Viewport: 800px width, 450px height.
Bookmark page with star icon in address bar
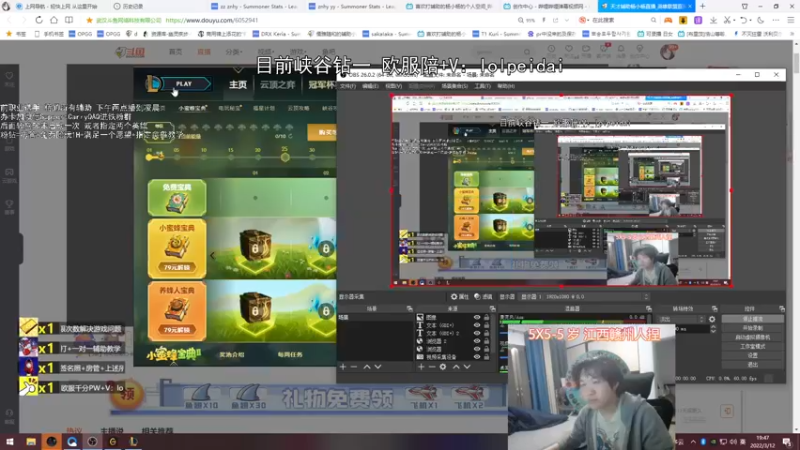tap(89, 20)
